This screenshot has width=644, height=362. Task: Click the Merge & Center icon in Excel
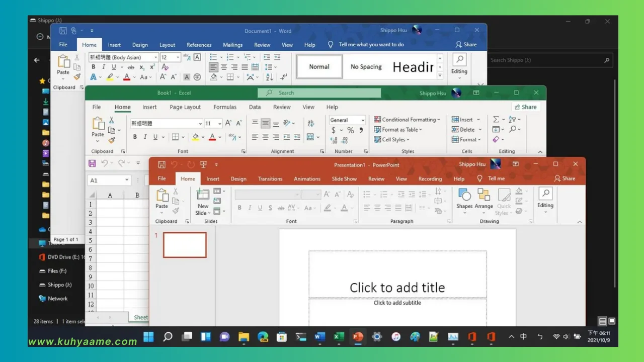click(x=310, y=137)
